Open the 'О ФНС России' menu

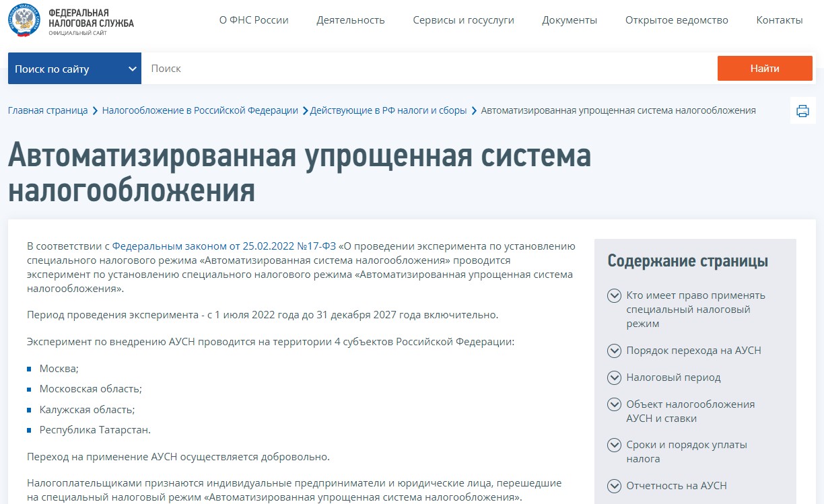coord(252,20)
